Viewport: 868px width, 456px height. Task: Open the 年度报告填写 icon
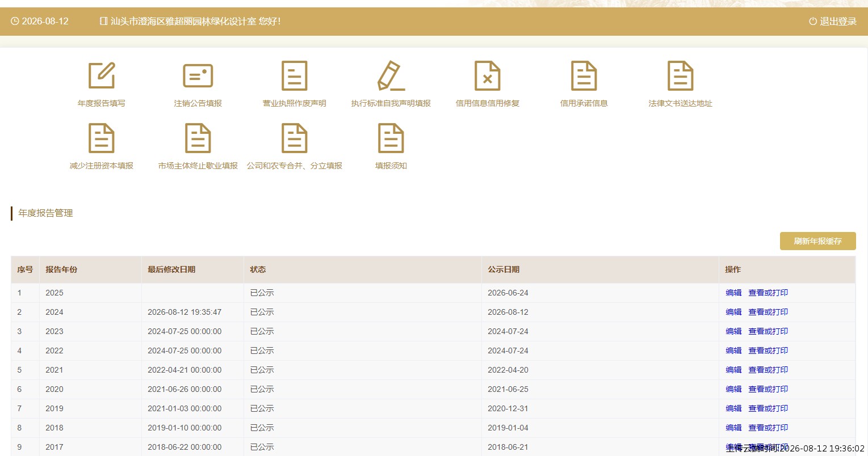102,75
